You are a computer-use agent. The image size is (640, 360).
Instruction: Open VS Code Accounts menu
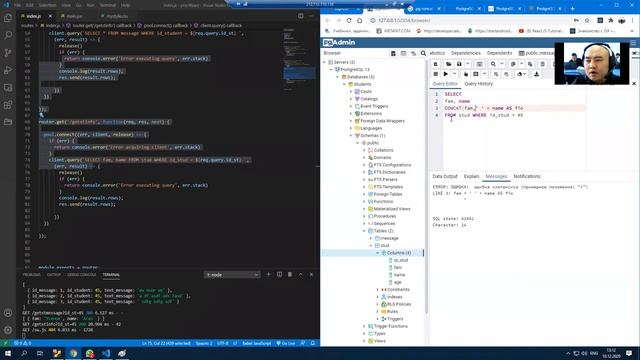click(x=8, y=313)
